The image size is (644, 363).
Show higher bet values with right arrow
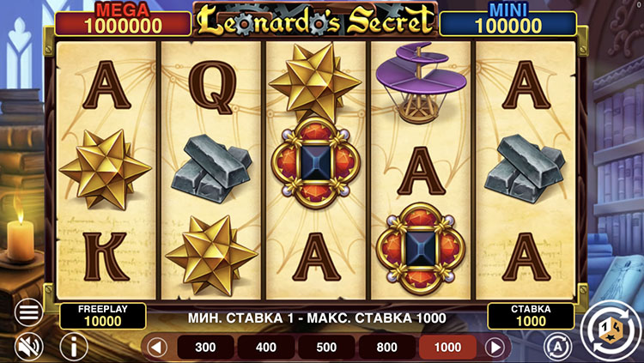click(495, 348)
